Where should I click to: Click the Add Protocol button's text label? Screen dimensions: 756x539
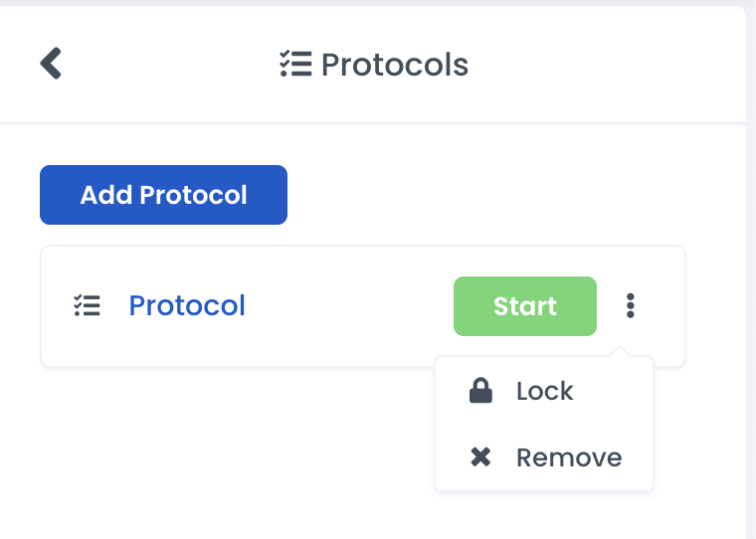point(163,195)
